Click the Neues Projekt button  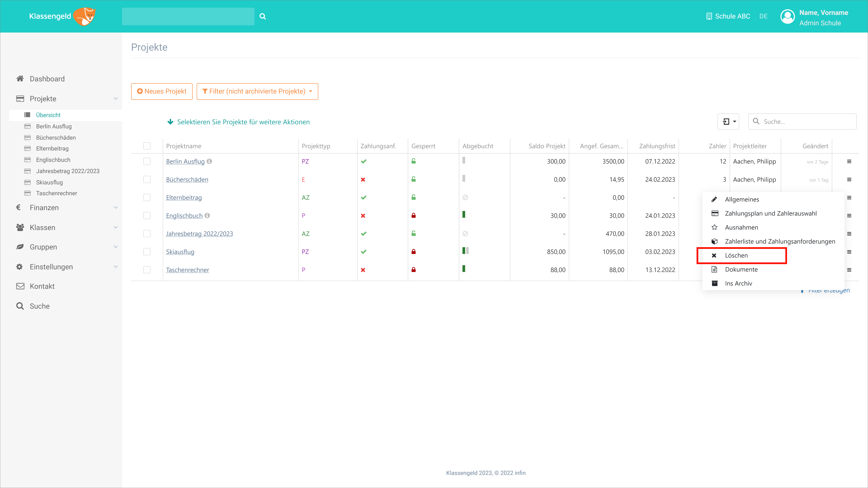pos(162,91)
